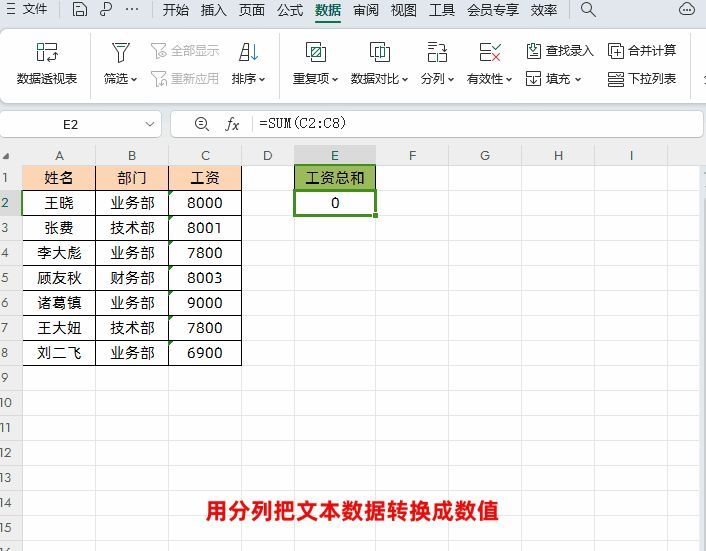The width and height of the screenshot is (706, 551).
Task: Select the salary cell 9000
Action: click(x=205, y=303)
